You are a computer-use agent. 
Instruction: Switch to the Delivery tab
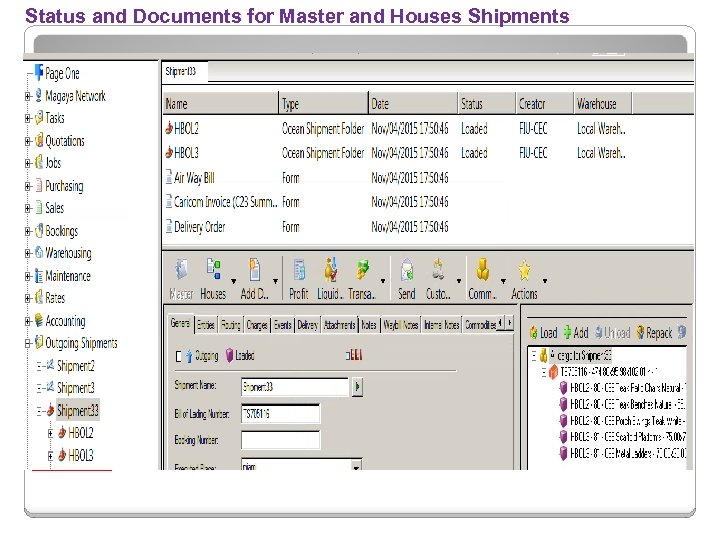click(307, 325)
